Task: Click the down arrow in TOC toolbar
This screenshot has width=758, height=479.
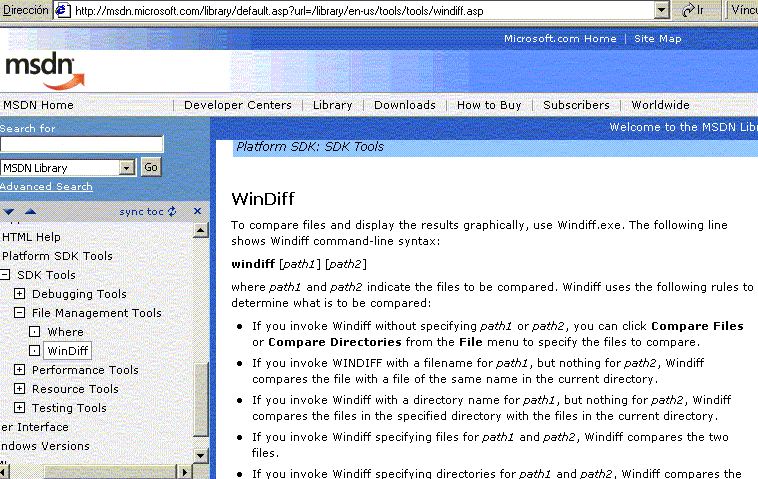Action: click(x=8, y=211)
